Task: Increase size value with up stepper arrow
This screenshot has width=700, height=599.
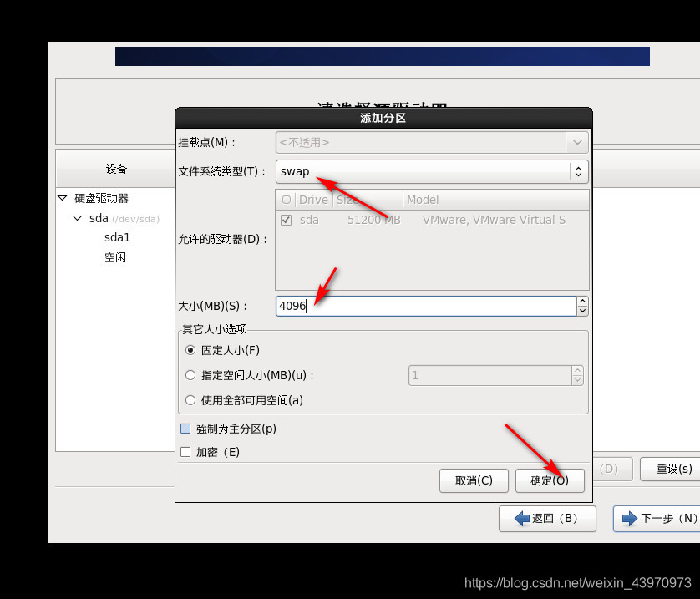Action: tap(582, 302)
